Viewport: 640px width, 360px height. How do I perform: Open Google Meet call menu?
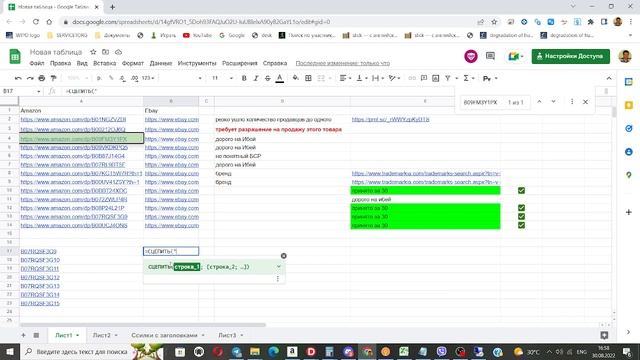(x=516, y=56)
